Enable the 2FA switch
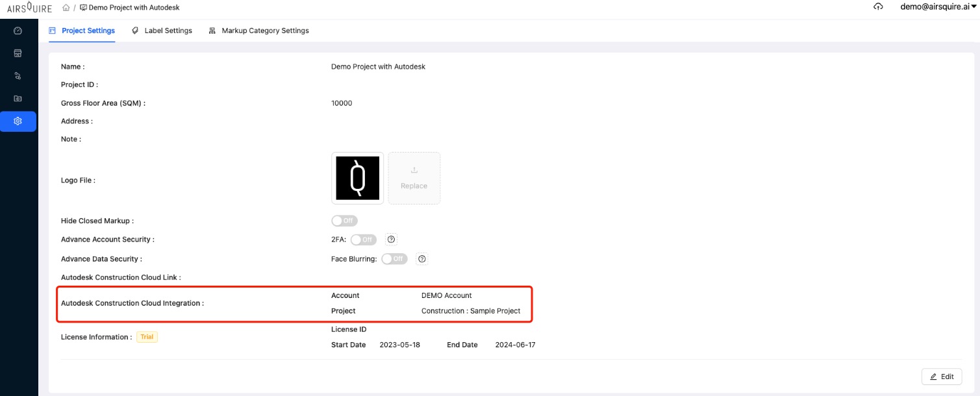Image resolution: width=980 pixels, height=396 pixels. pos(363,240)
